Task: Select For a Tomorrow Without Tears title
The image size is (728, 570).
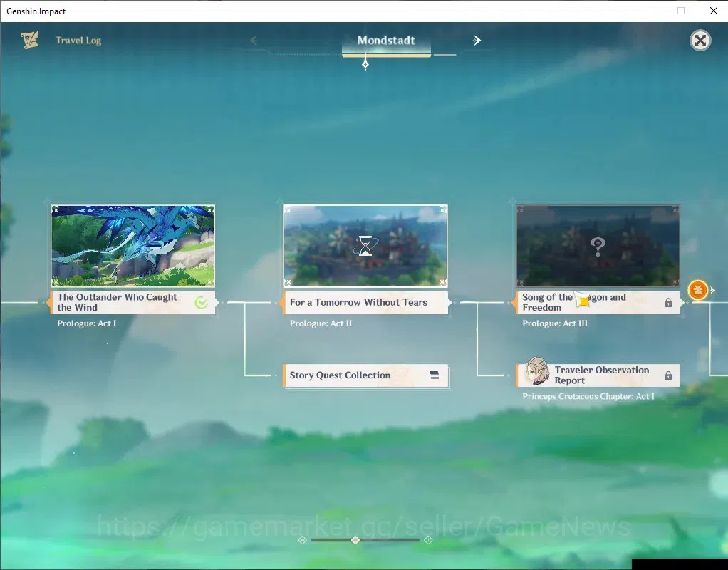Action: point(358,302)
